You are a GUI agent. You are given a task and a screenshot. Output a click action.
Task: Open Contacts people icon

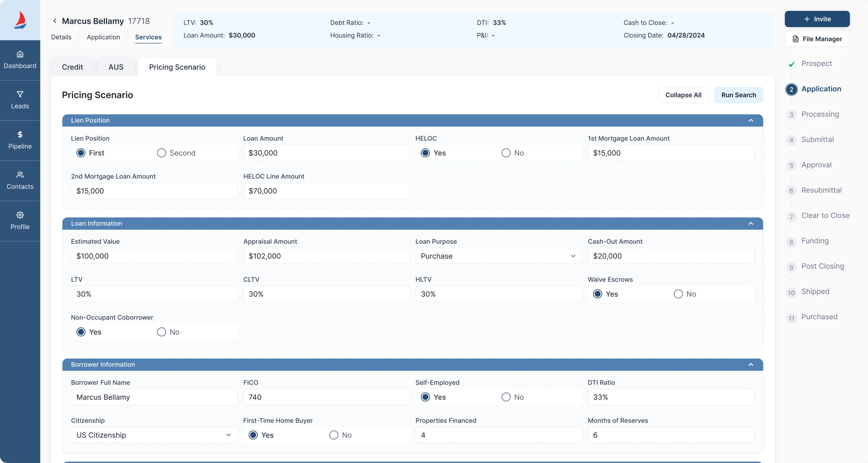point(20,175)
